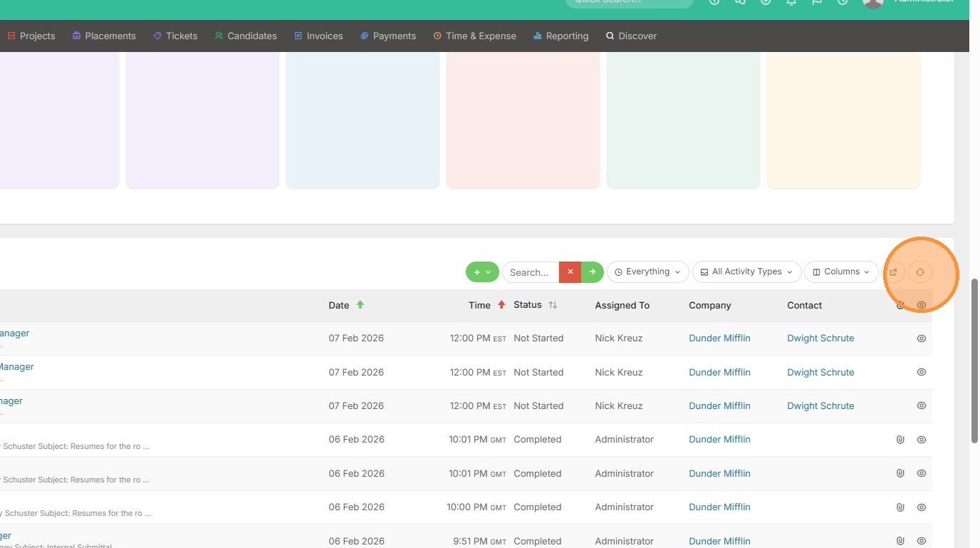Open the notifications bell in the top bar

791,2
